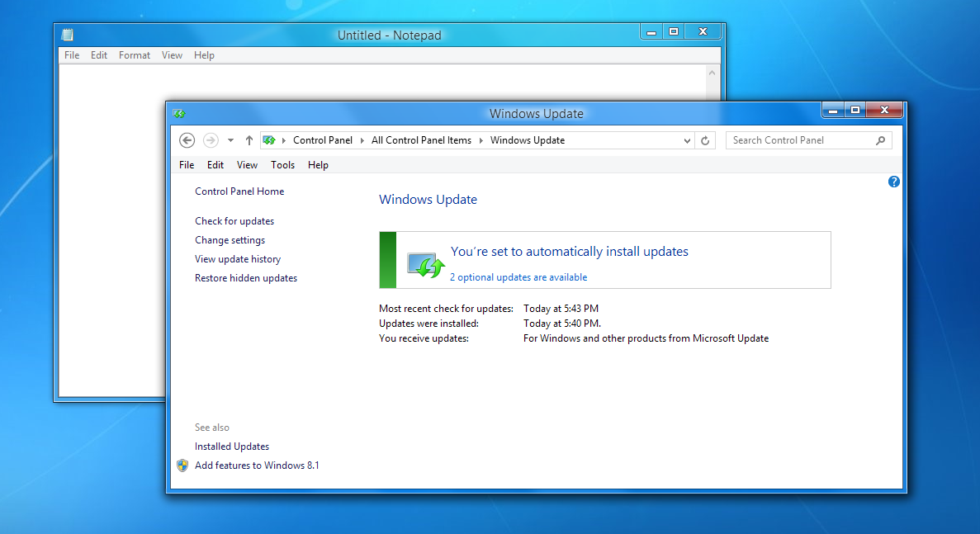Expand the breadcrumb arrow after All Control Panel Items

click(x=481, y=140)
